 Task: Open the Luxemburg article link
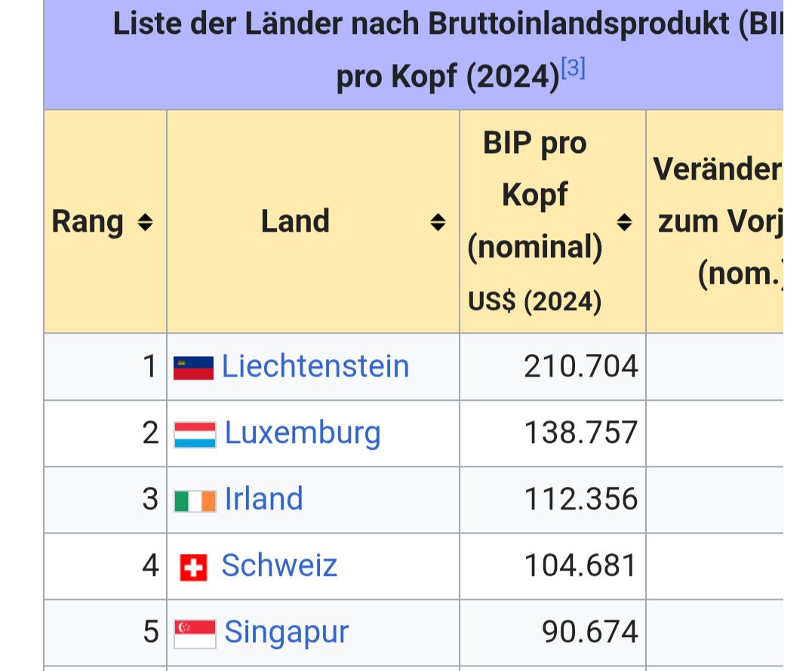pos(303,433)
